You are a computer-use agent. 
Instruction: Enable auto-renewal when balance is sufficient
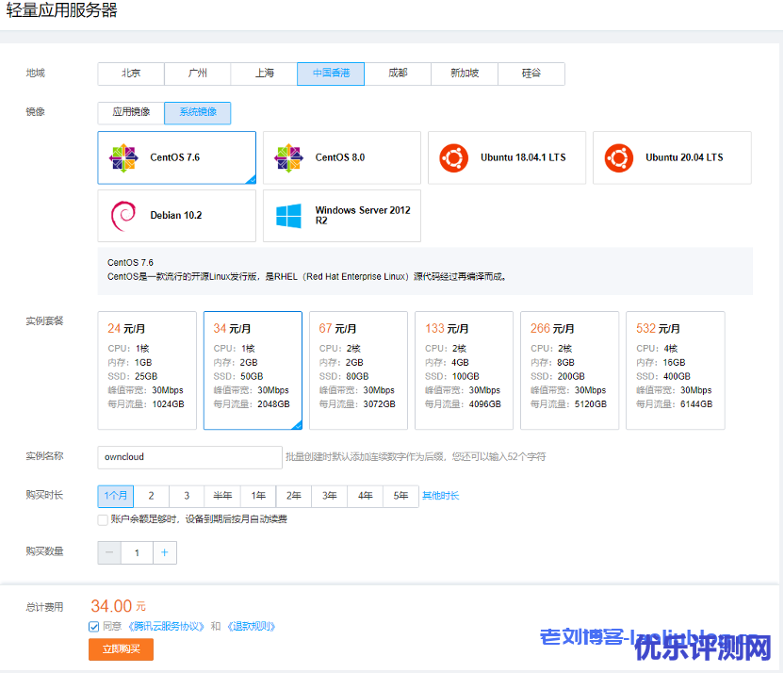tap(103, 519)
